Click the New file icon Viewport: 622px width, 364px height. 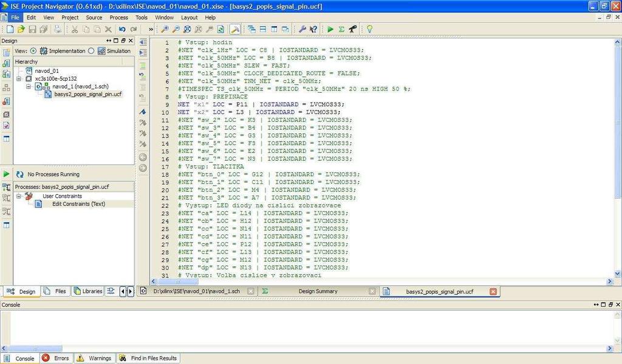[10, 29]
